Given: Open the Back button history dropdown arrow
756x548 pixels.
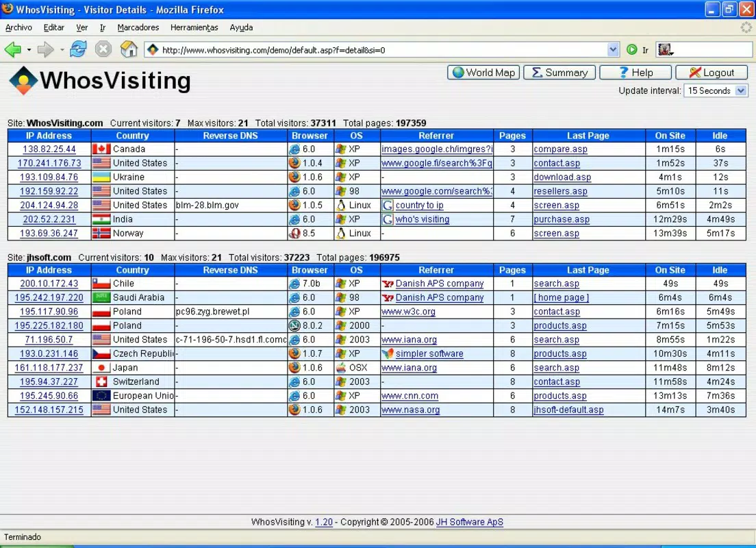Looking at the screenshot, I should tap(29, 50).
